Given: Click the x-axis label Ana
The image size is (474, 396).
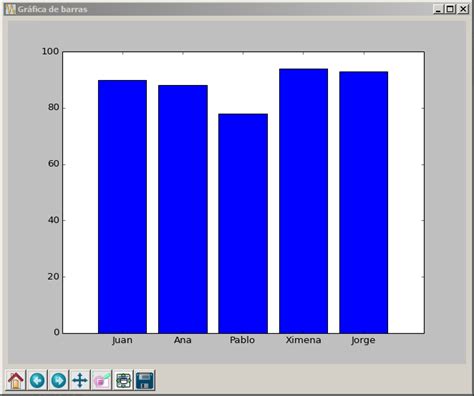Looking at the screenshot, I should pos(183,340).
